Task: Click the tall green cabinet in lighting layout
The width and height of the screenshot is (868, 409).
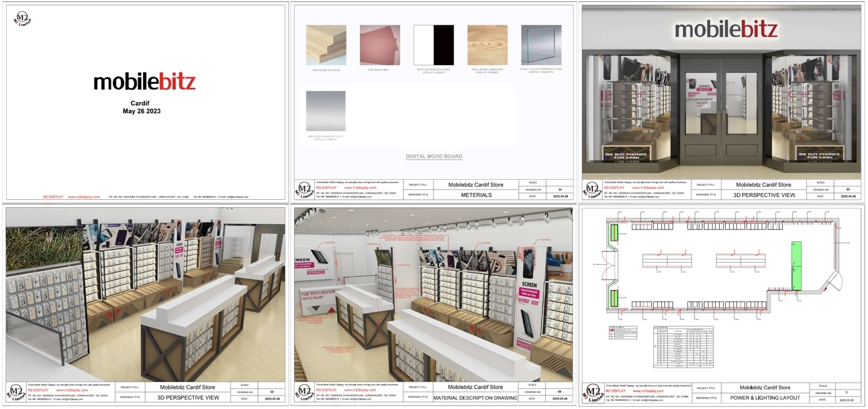Action: (x=796, y=265)
